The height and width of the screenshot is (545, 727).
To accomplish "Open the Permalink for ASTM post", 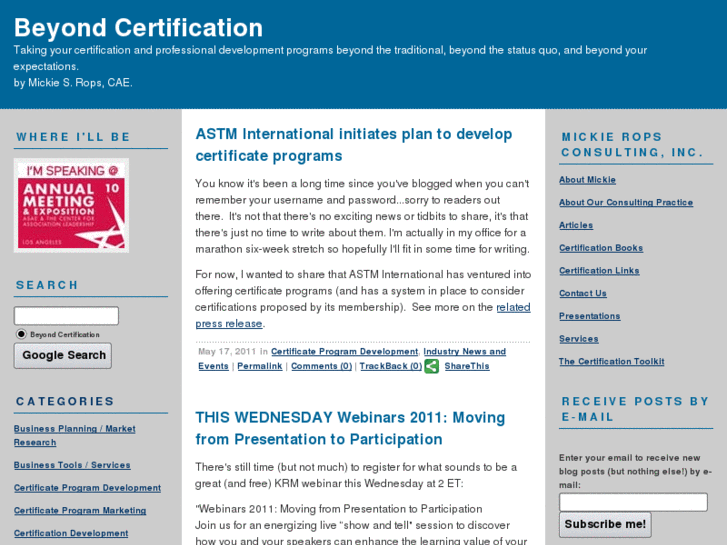I will (x=260, y=366).
